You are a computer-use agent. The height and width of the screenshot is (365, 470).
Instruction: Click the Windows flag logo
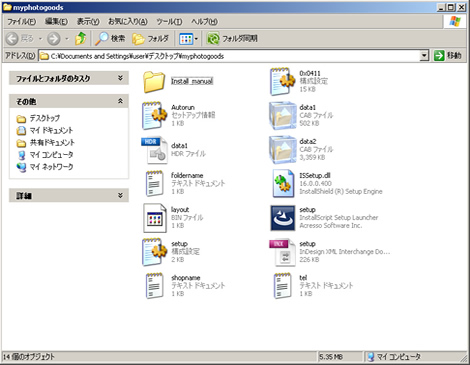(x=455, y=22)
